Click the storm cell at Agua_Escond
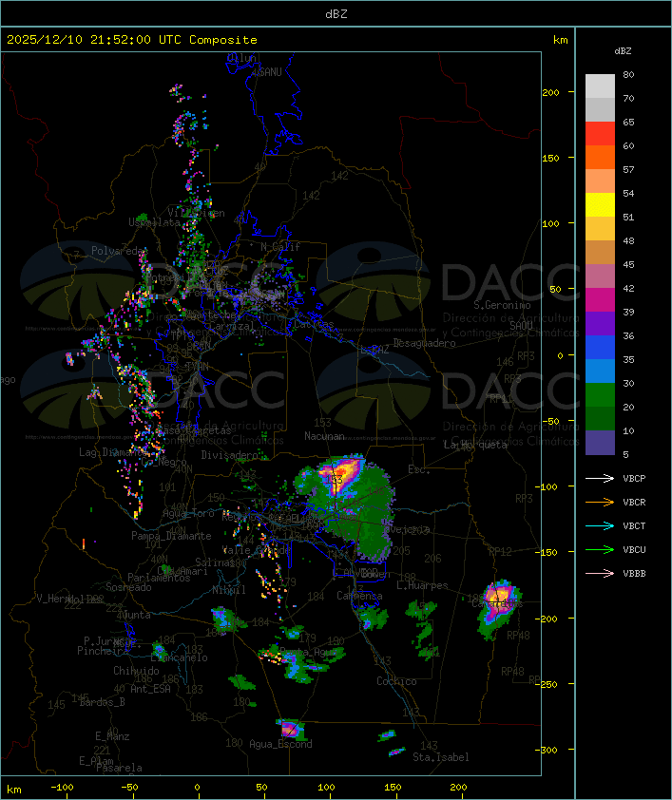672x800 pixels. pyautogui.click(x=291, y=729)
